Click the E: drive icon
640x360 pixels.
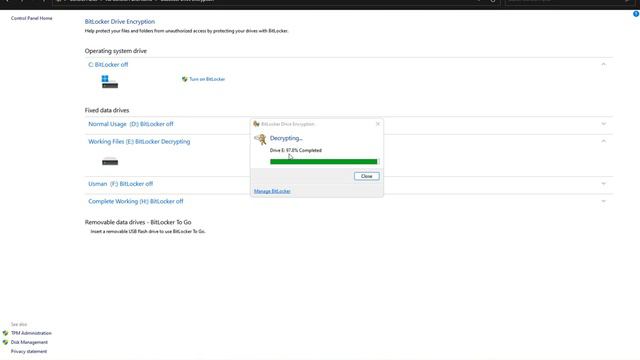110,161
